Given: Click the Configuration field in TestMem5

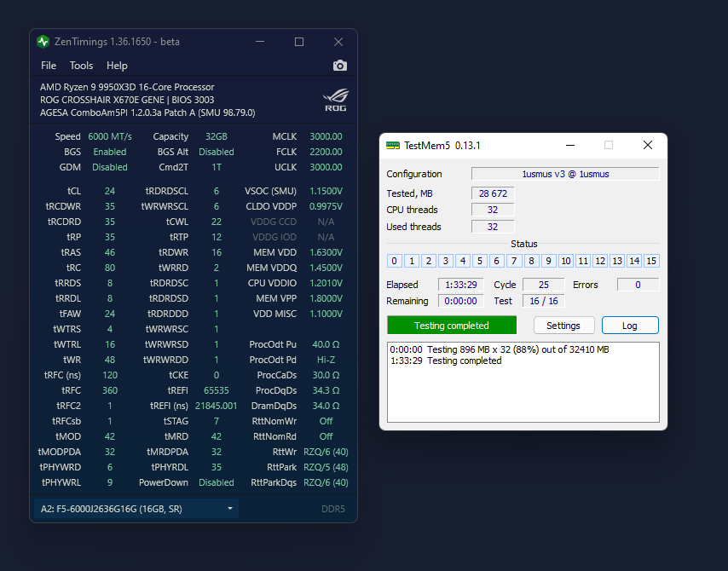Looking at the screenshot, I should 565,174.
